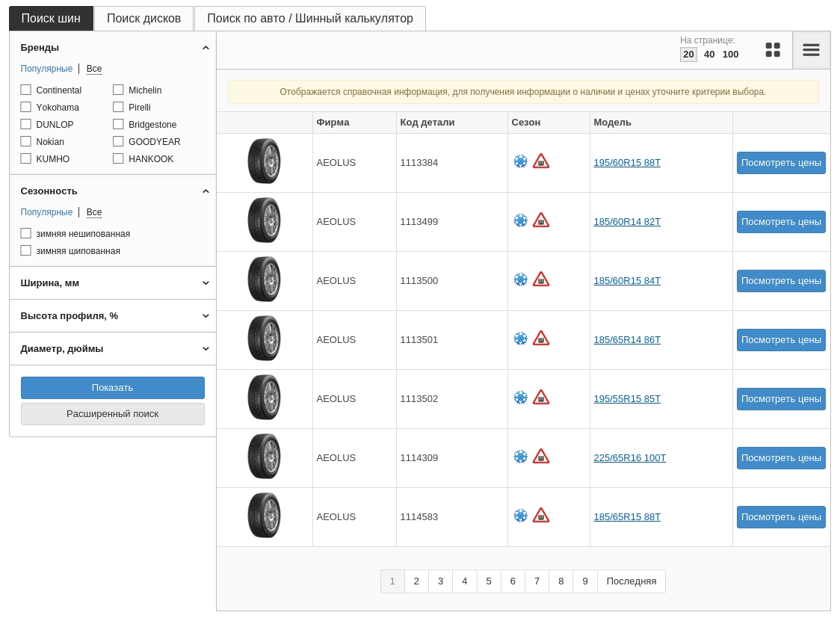Show all seasons via Все link
The height and width of the screenshot is (627, 840).
94,212
